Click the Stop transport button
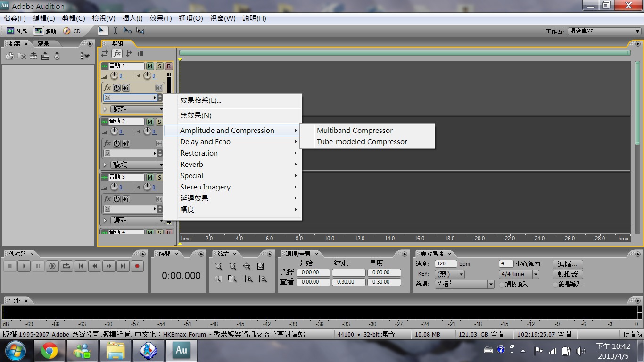This screenshot has width=644, height=362. (10, 266)
